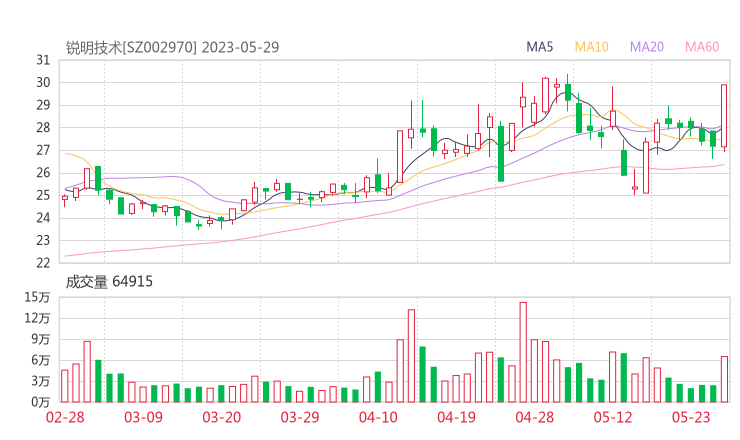Select the stock title 锐明技术[SZ002970] 2023-05-29
Image resolution: width=740 pixels, height=440 pixels.
[172, 47]
